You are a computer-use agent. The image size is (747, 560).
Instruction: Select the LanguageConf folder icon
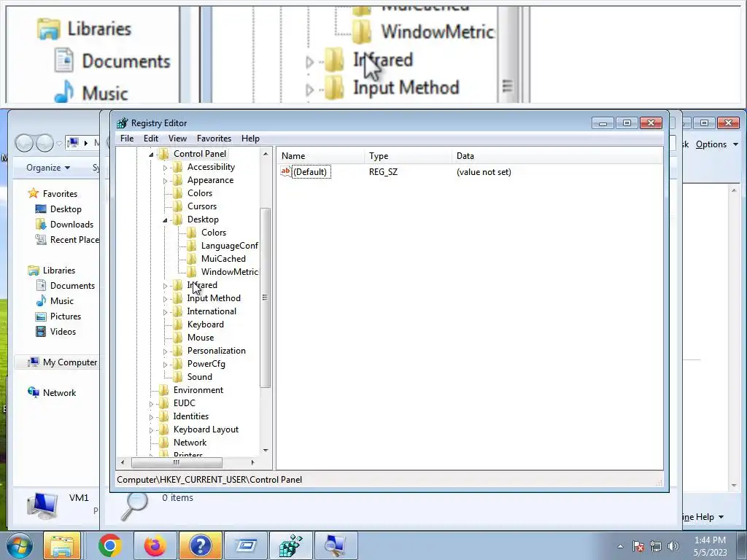point(192,245)
